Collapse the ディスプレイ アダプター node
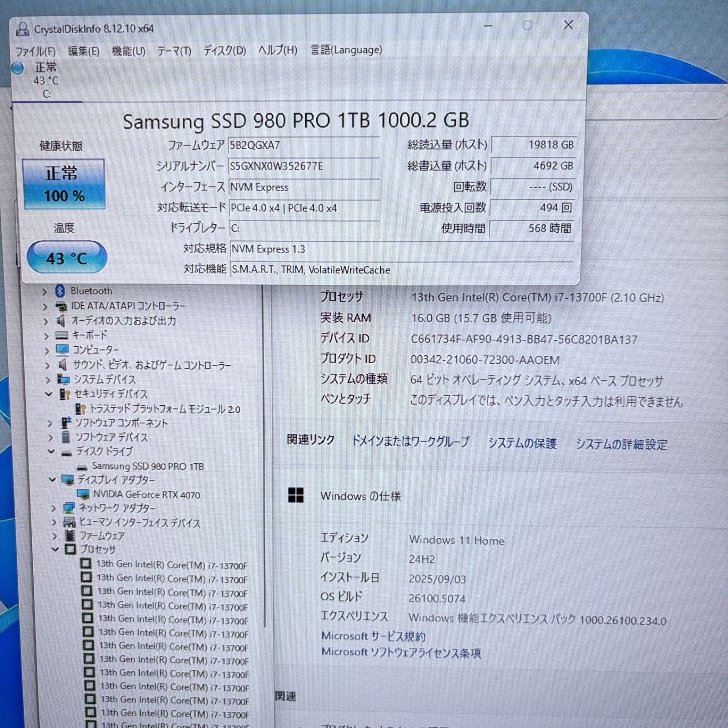The width and height of the screenshot is (728, 728). (x=52, y=480)
